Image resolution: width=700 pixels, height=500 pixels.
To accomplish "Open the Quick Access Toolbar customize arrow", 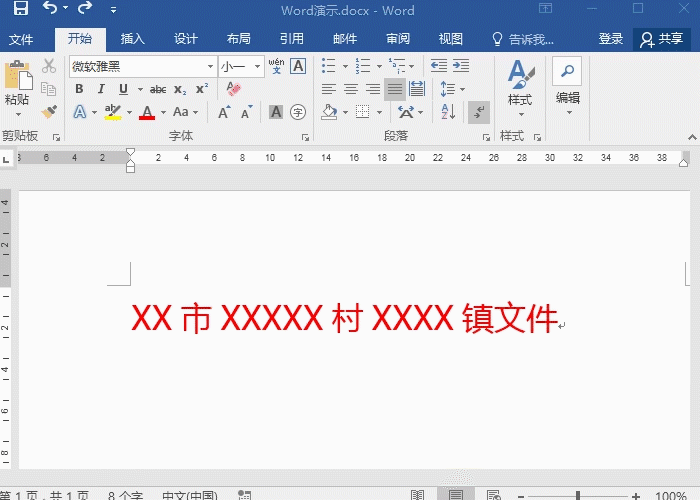I will (x=113, y=10).
